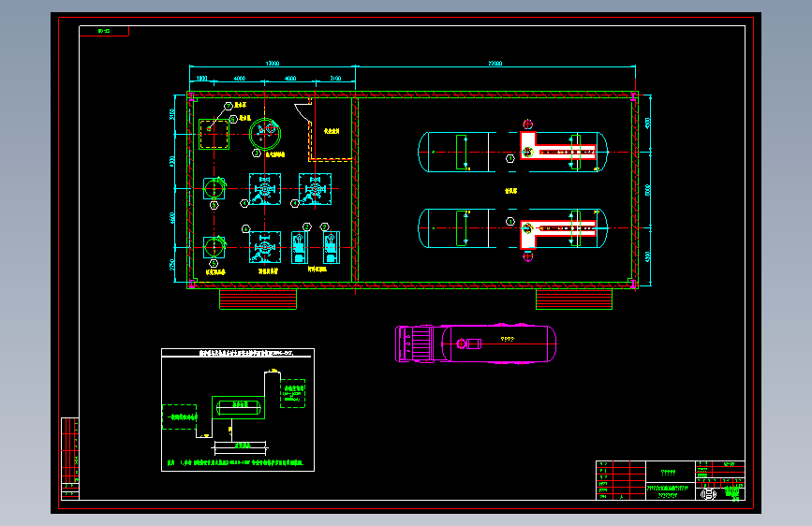Select the yellow dashed room outline by door
The width and height of the screenshot is (812, 526).
(332, 129)
